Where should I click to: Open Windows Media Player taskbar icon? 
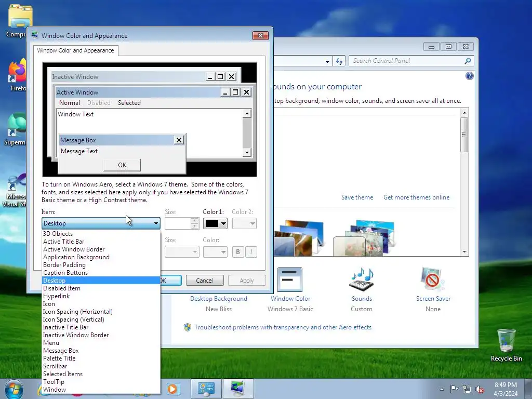(172, 389)
